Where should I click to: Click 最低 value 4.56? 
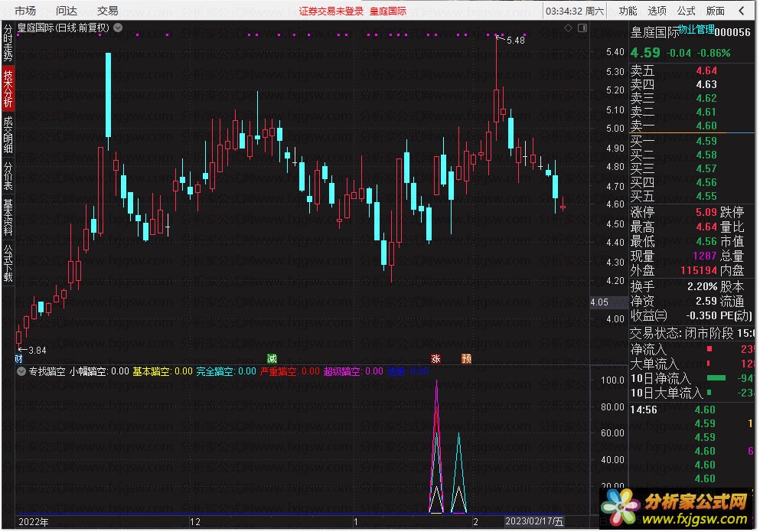click(x=706, y=242)
